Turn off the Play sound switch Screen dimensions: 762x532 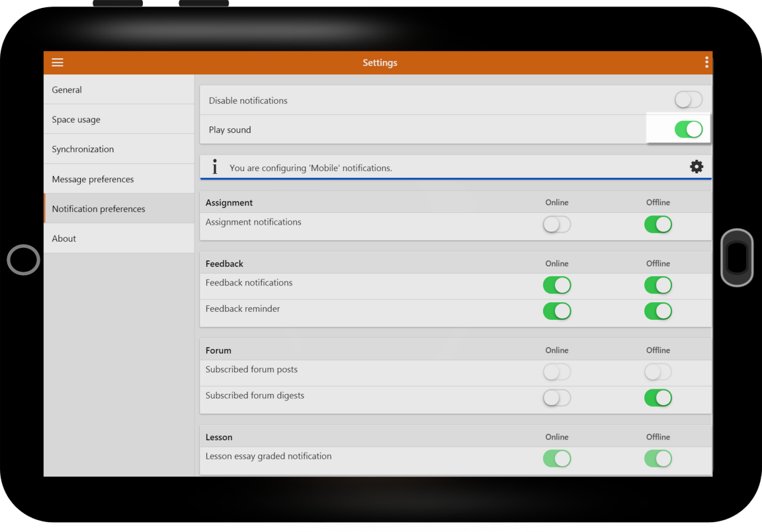[x=688, y=130]
